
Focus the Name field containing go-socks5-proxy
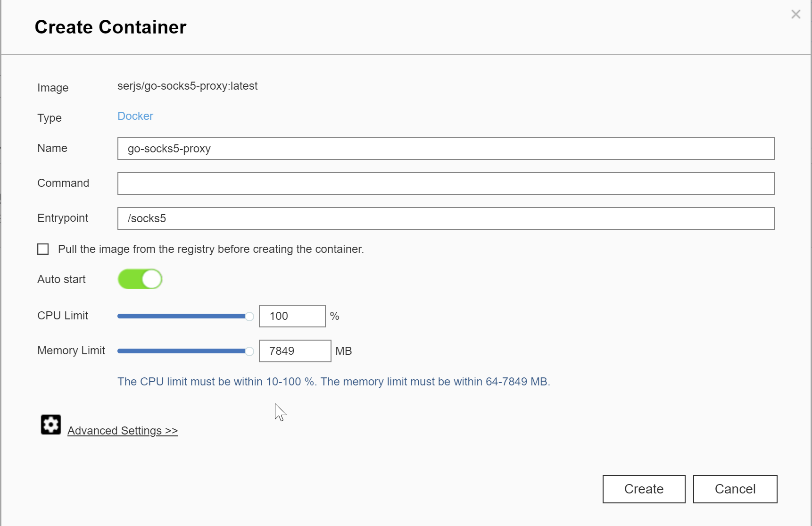[x=445, y=149]
